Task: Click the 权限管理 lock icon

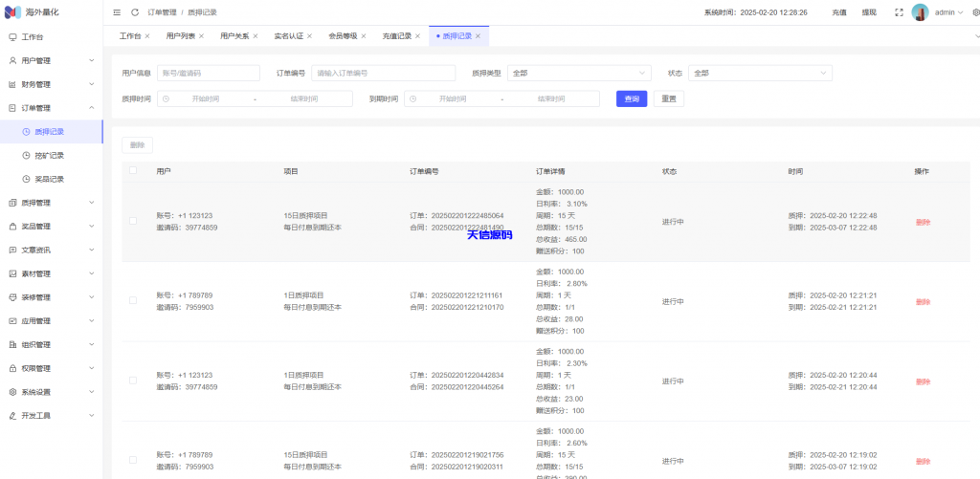Action: 12,368
